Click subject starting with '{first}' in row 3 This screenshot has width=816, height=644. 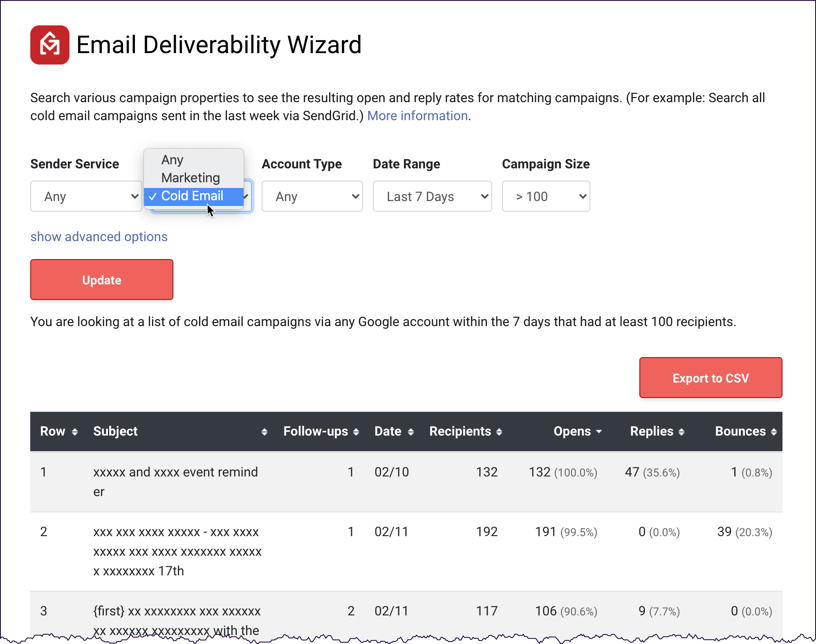coord(177,621)
